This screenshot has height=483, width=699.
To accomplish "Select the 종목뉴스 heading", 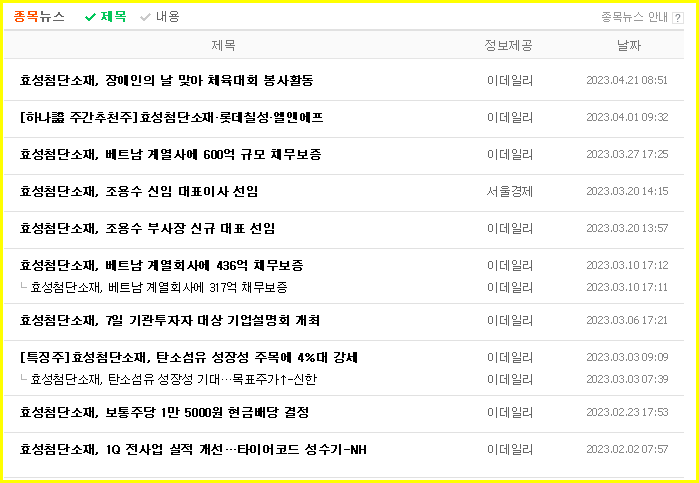I will [x=39, y=17].
